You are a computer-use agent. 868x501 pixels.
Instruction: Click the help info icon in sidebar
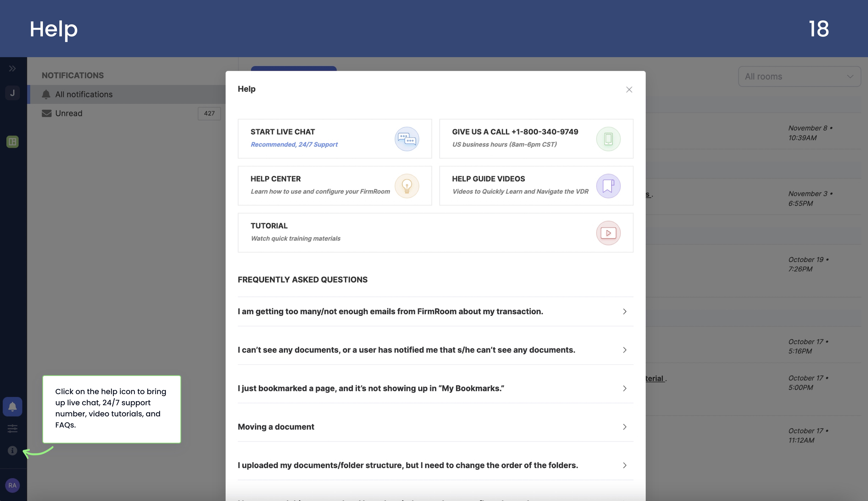[12, 450]
